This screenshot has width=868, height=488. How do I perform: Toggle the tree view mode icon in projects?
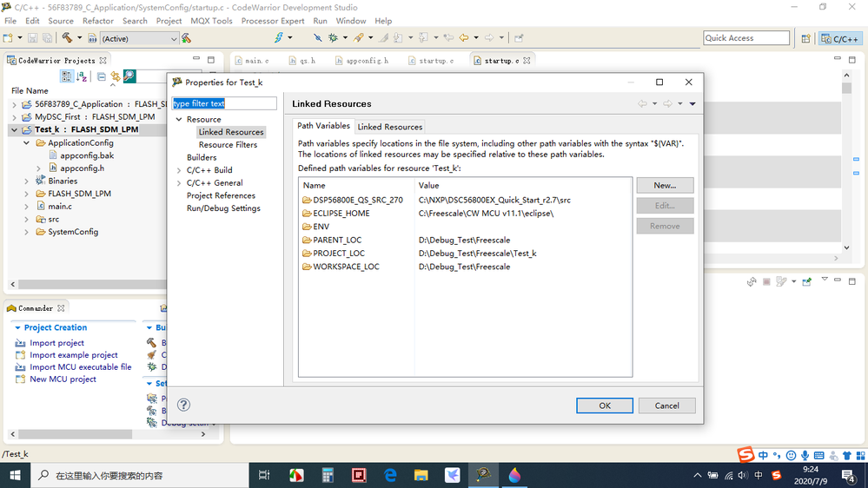click(x=66, y=76)
